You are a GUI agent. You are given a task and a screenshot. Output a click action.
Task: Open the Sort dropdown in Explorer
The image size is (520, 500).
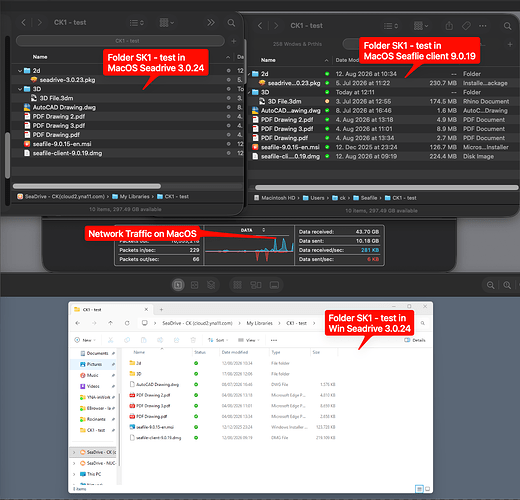[218, 340]
